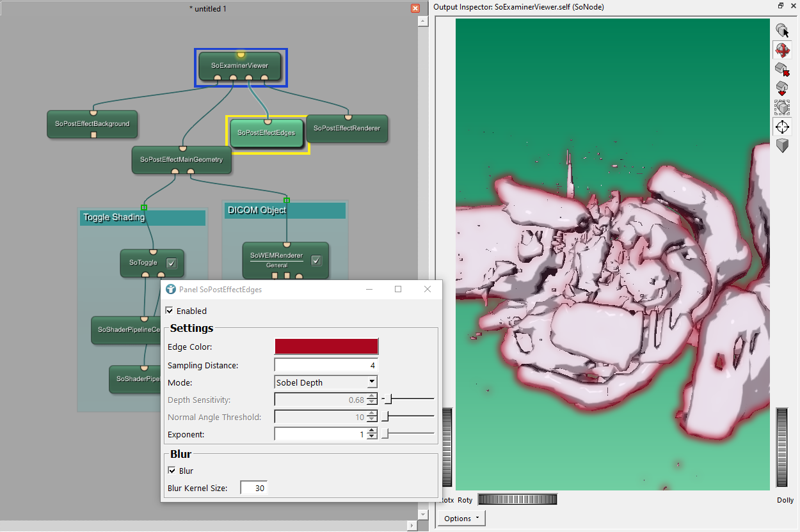Toggle the perspective camera cube icon
800x532 pixels.
(x=782, y=146)
